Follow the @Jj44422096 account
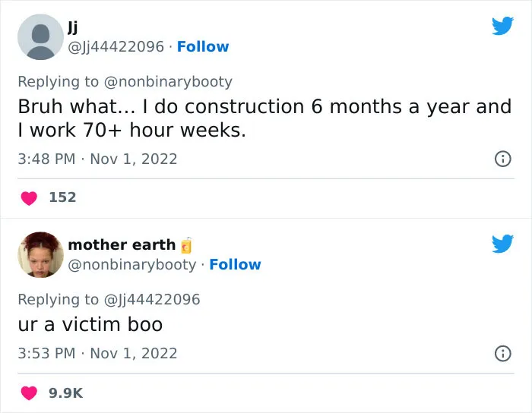The height and width of the screenshot is (413, 532). 203,47
